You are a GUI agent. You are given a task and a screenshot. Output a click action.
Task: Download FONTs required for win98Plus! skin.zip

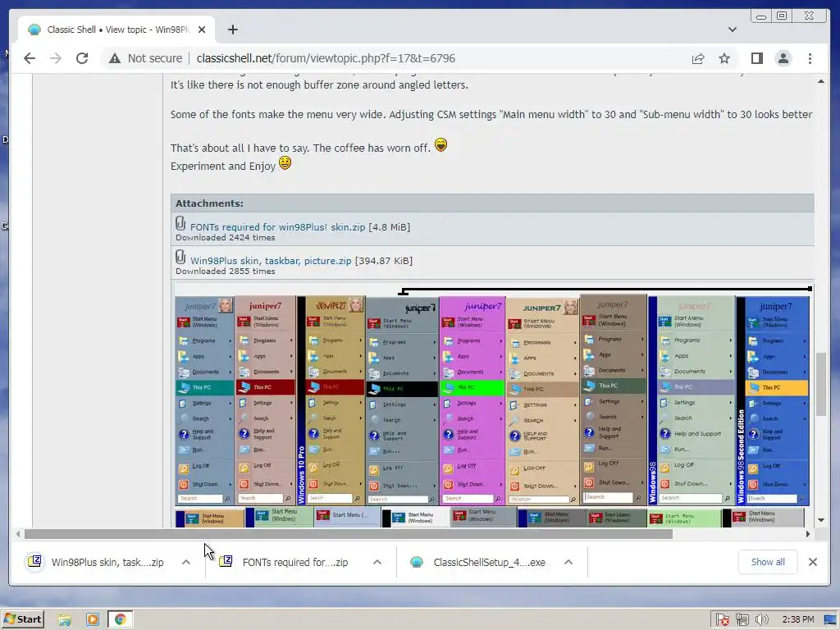[277, 227]
